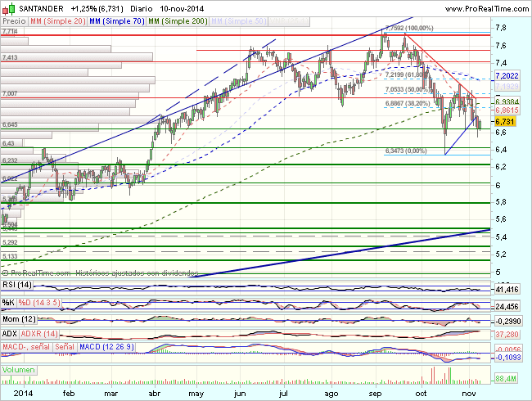Select the MM (Simple 70) label

[x=117, y=21]
